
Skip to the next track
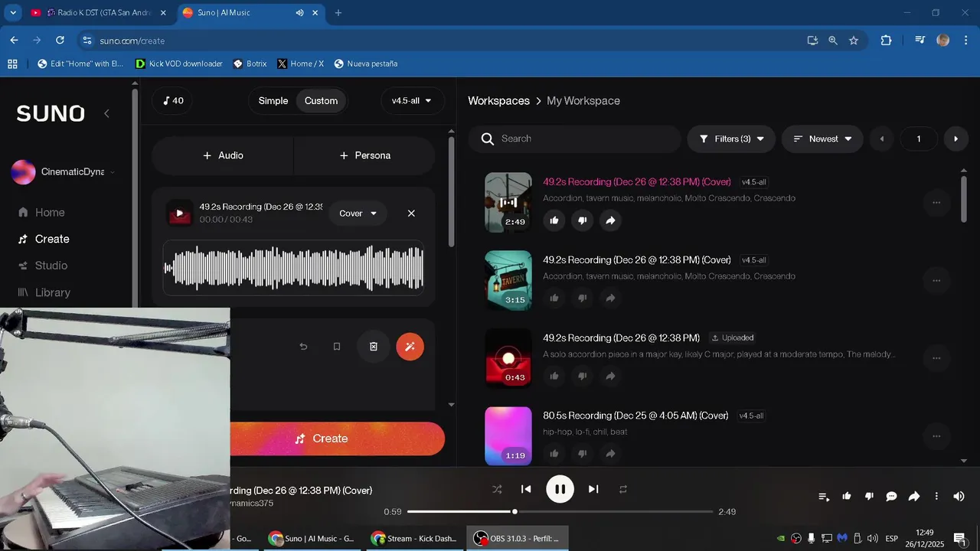(593, 489)
